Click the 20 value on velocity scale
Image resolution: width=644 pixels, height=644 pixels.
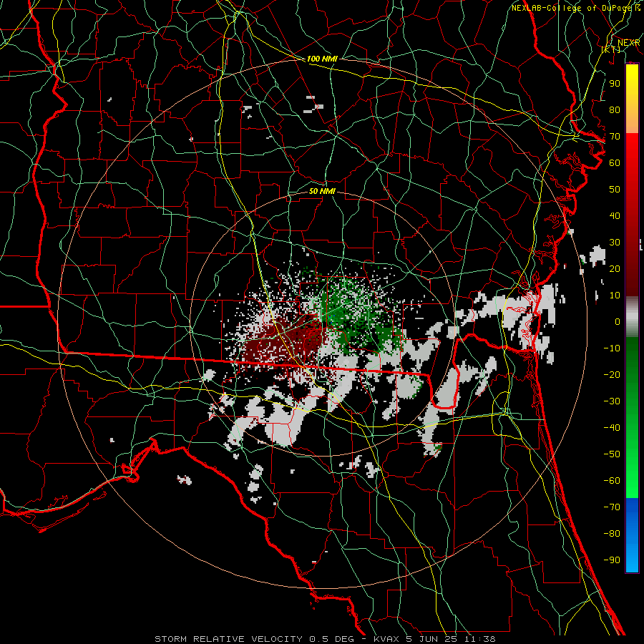(x=615, y=269)
